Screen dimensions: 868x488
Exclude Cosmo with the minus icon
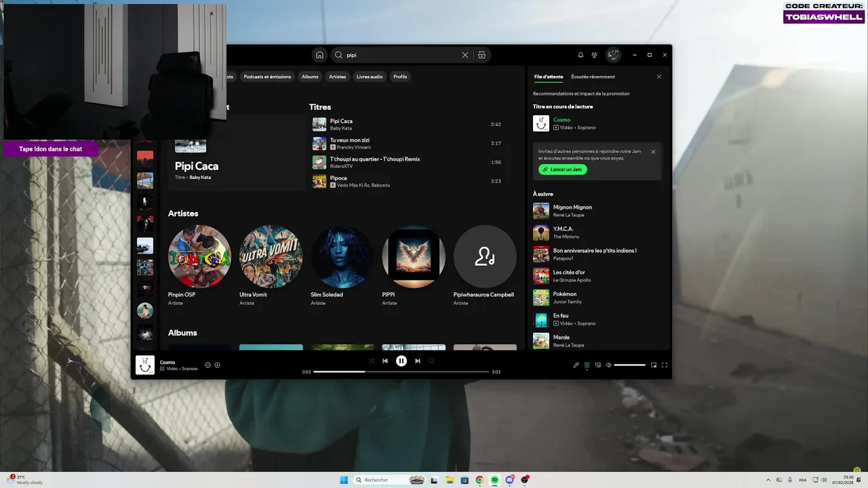pyautogui.click(x=208, y=365)
